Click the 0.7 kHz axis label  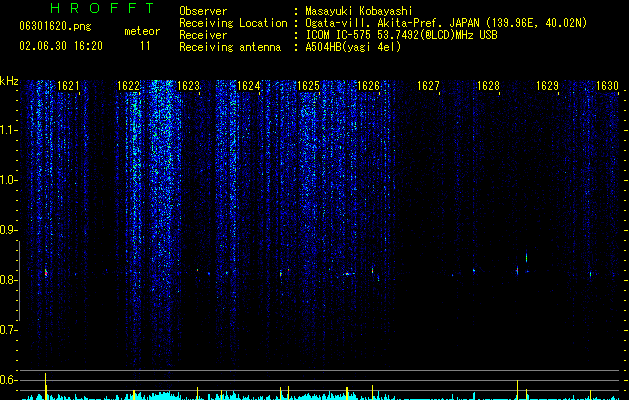coord(7,330)
